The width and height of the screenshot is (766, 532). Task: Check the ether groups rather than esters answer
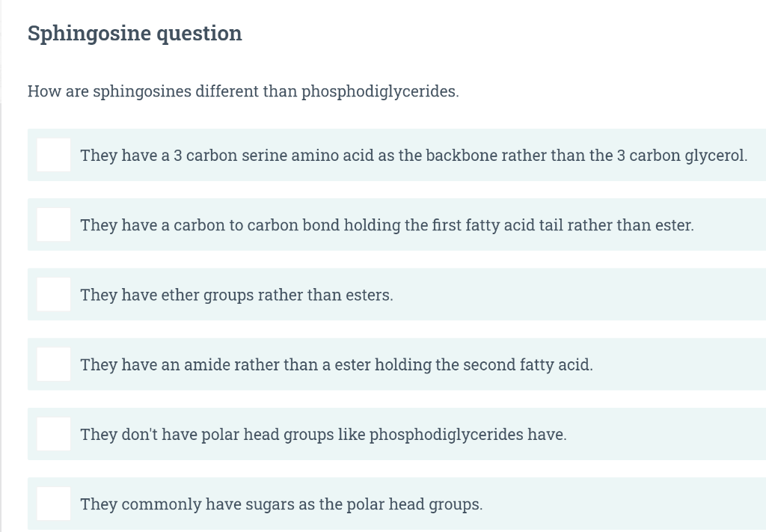click(53, 294)
